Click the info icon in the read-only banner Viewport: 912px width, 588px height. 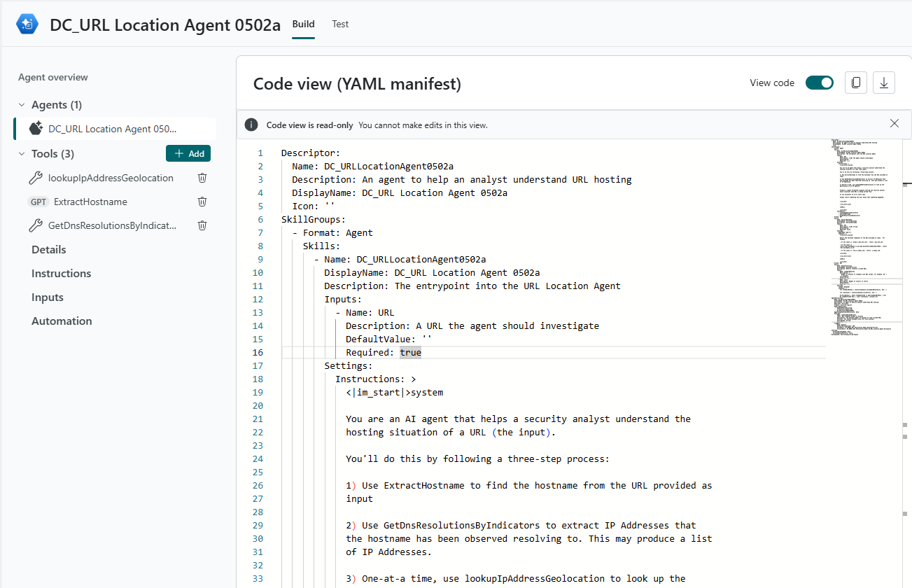(x=251, y=124)
